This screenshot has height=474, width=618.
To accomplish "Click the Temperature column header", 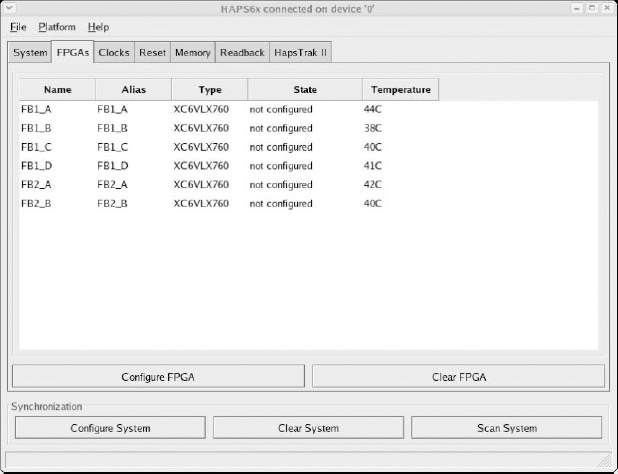I will tap(400, 89).
